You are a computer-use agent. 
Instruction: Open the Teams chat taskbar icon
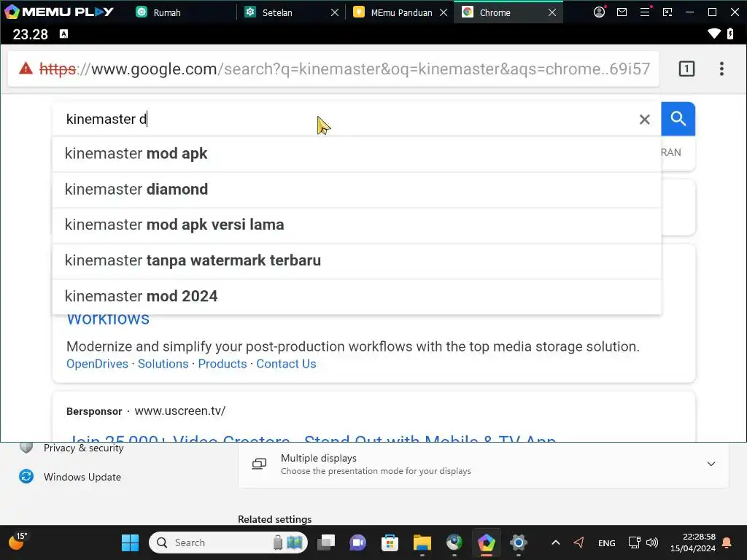pyautogui.click(x=357, y=542)
